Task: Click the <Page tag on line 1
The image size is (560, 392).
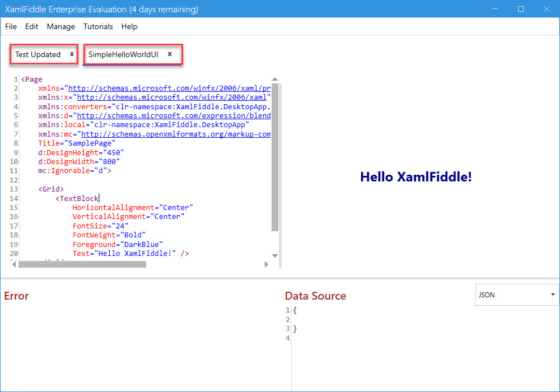Action: coord(32,79)
